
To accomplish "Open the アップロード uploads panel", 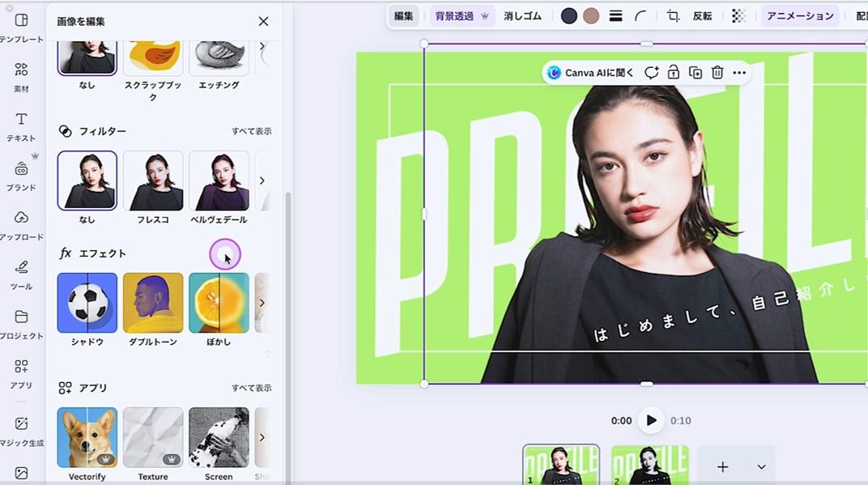I will point(21,225).
